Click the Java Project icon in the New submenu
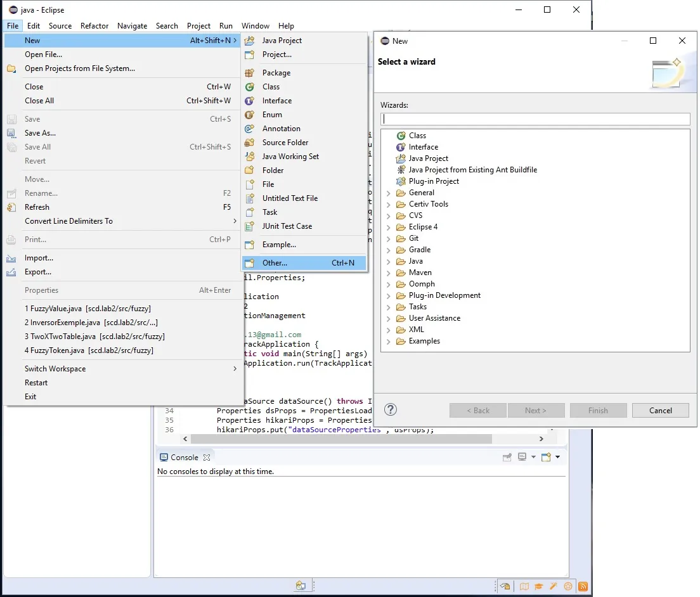 250,41
